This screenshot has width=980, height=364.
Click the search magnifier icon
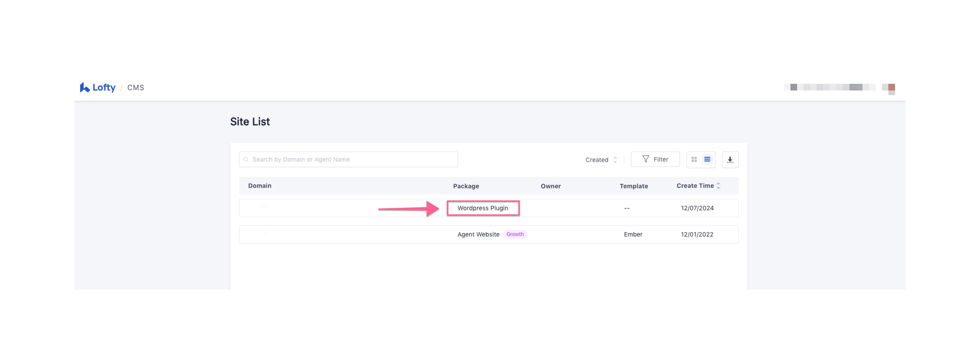(246, 159)
